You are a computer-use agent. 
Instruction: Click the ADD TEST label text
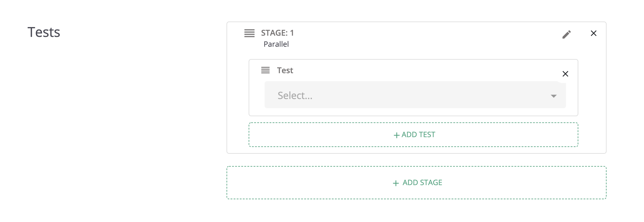418,135
